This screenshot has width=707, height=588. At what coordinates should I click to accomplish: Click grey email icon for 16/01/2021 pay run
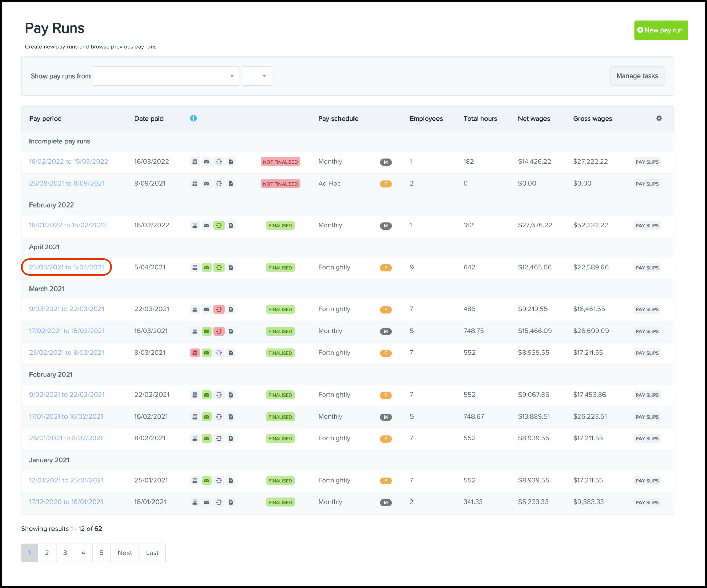206,502
